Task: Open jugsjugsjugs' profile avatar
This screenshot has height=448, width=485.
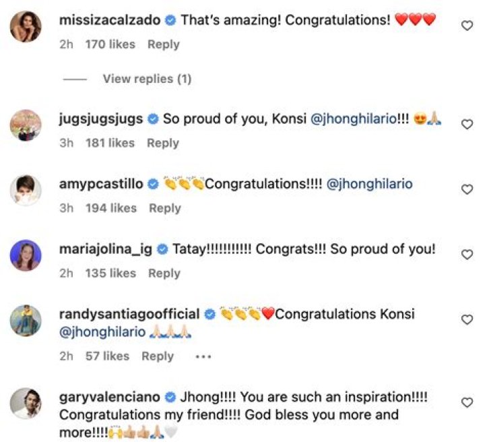Action: pos(26,125)
